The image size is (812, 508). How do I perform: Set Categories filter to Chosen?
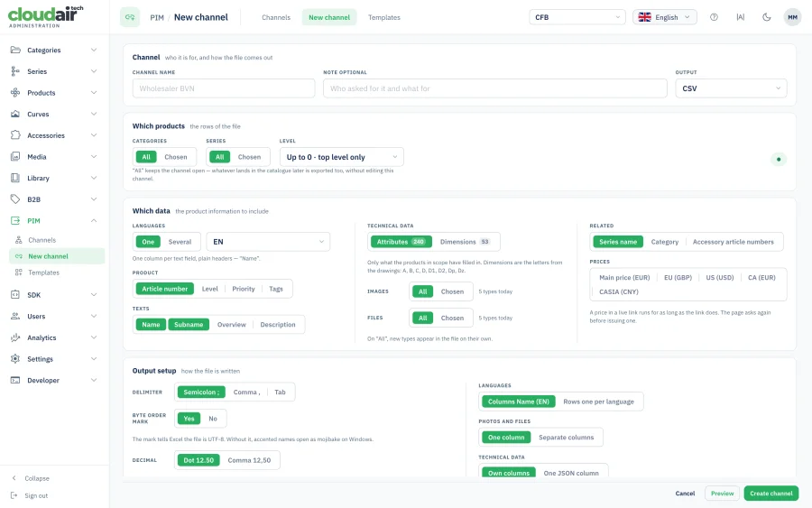(176, 157)
